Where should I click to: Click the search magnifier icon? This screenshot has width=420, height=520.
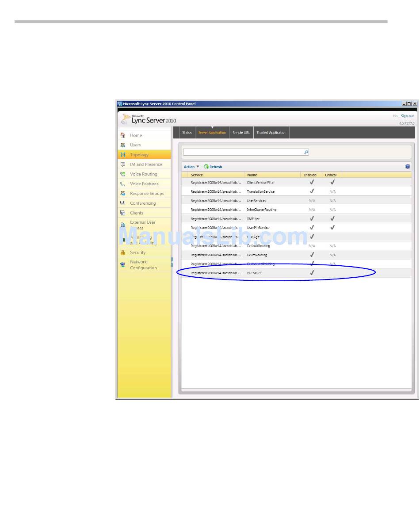[x=306, y=152]
